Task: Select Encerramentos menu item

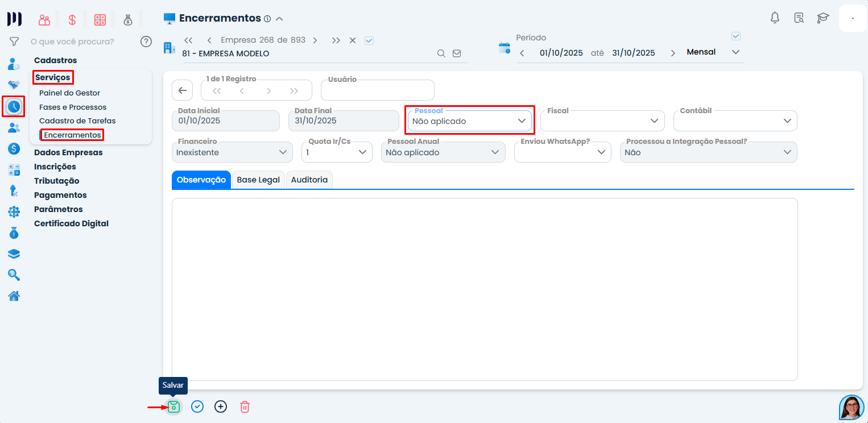Action: point(72,135)
